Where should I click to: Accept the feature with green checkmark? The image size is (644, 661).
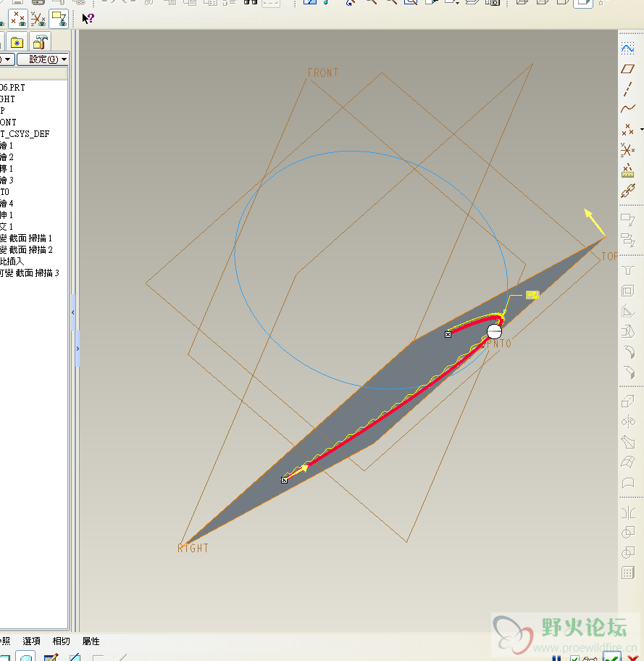pyautogui.click(x=612, y=657)
